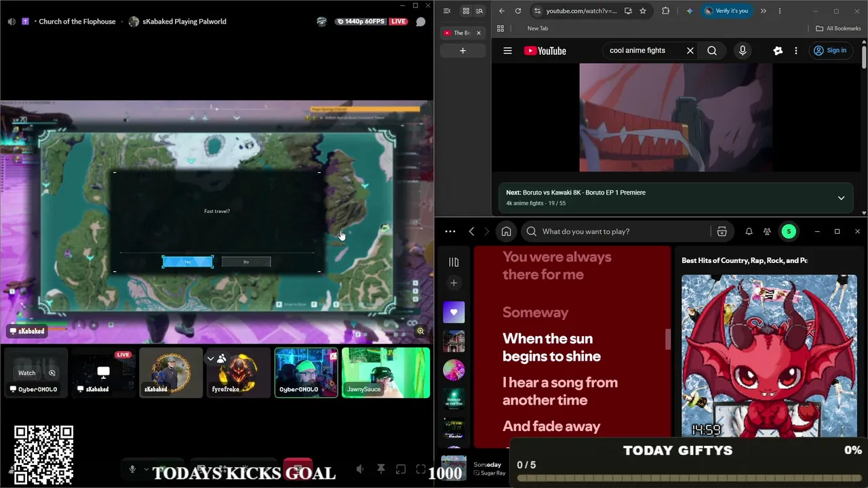Select sKabaked's LIVE stream tile
The height and width of the screenshot is (488, 868).
pos(103,373)
